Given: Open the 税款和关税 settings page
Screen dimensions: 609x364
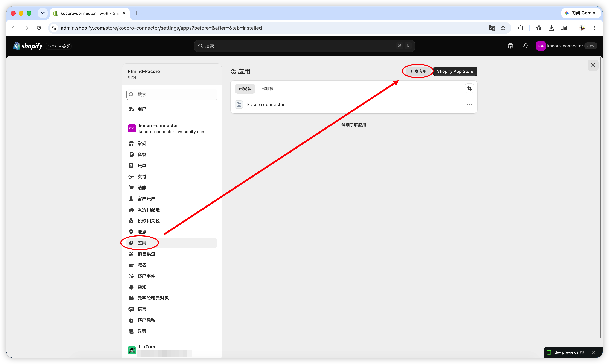Looking at the screenshot, I should click(x=172, y=221).
